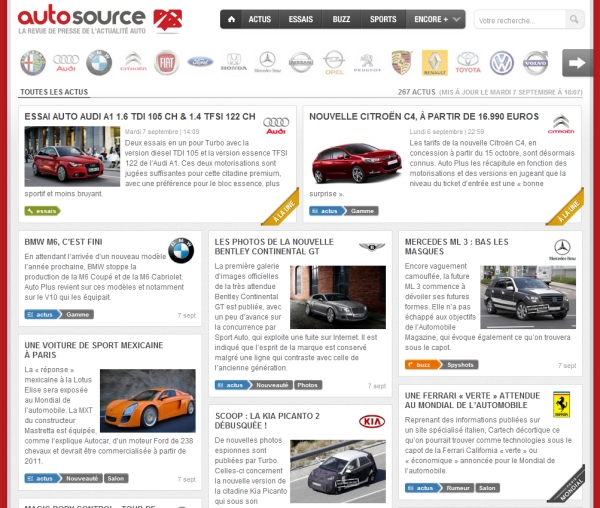The image size is (600, 508).
Task: Select the Citroën brand logo in brand bar
Action: pyautogui.click(x=133, y=62)
